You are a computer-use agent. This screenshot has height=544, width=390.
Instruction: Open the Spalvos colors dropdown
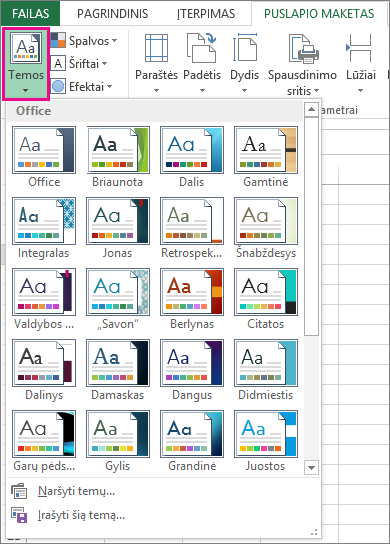84,41
